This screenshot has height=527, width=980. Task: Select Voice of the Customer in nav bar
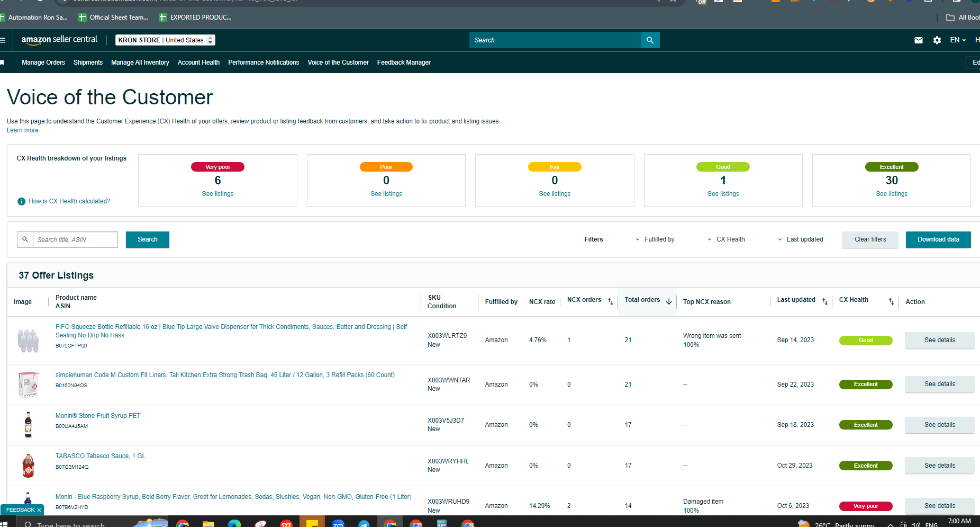(338, 62)
